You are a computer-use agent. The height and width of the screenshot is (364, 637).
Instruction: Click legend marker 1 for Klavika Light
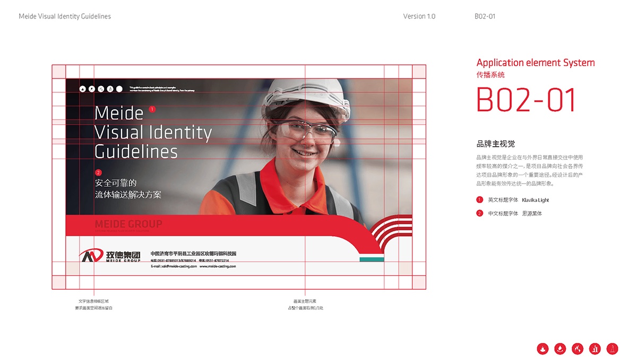tap(480, 200)
